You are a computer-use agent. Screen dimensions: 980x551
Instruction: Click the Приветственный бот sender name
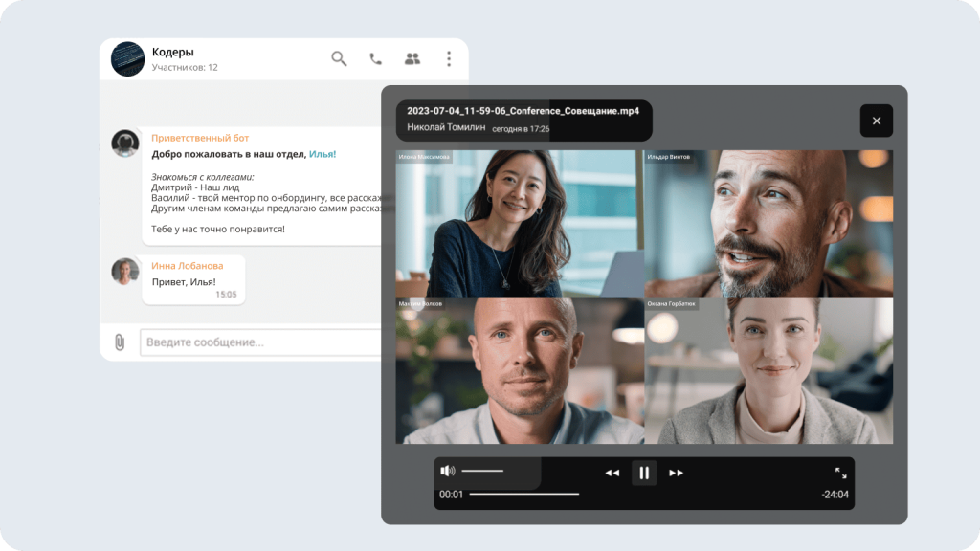[x=200, y=138]
